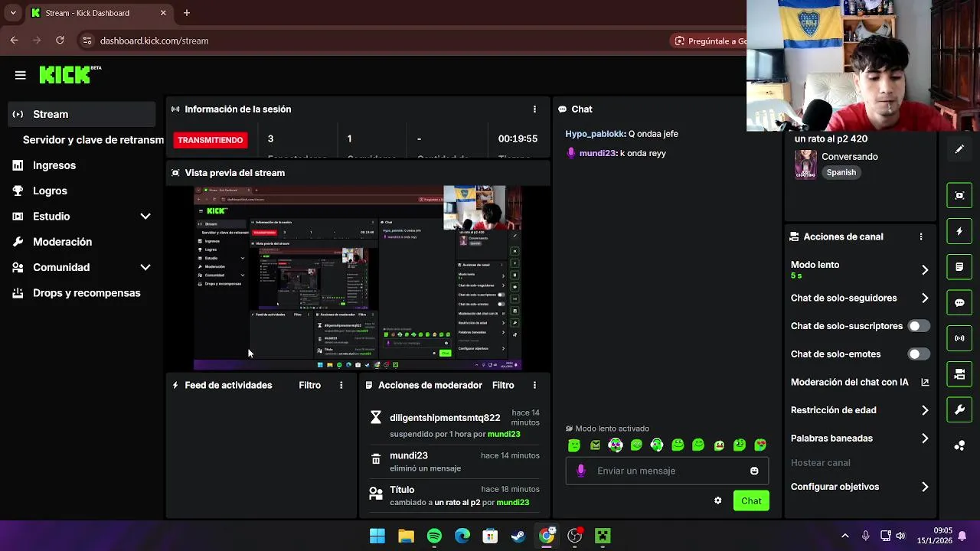Expand the Comunidad sidebar section
980x551 pixels.
(x=145, y=267)
